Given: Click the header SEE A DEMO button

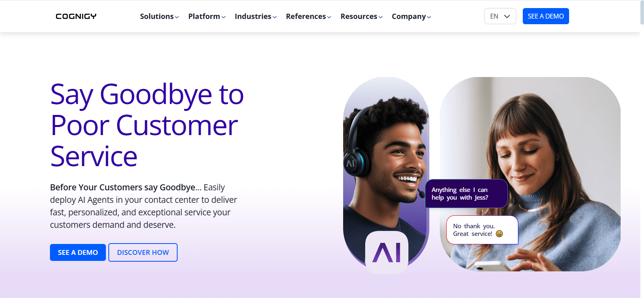Looking at the screenshot, I should pos(546,16).
